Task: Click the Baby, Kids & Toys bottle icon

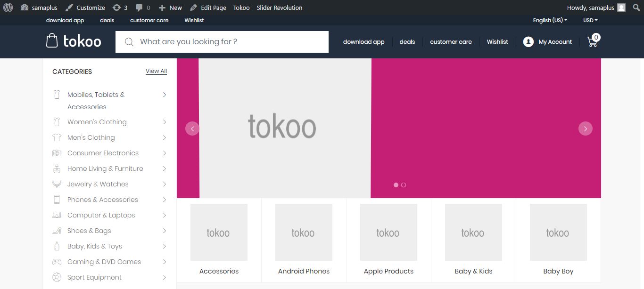Action: pos(57,246)
